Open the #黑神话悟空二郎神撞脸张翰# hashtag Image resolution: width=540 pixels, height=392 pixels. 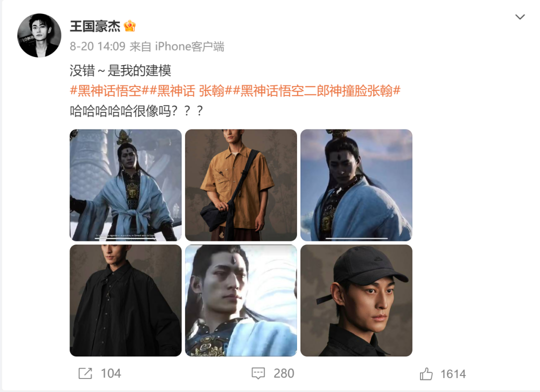coord(316,91)
